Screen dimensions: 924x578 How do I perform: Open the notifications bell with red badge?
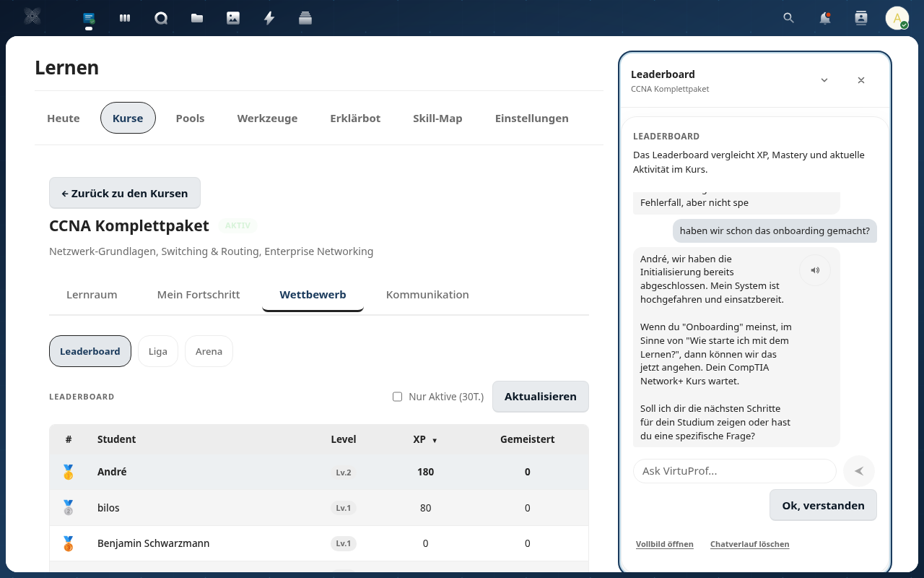click(x=824, y=18)
